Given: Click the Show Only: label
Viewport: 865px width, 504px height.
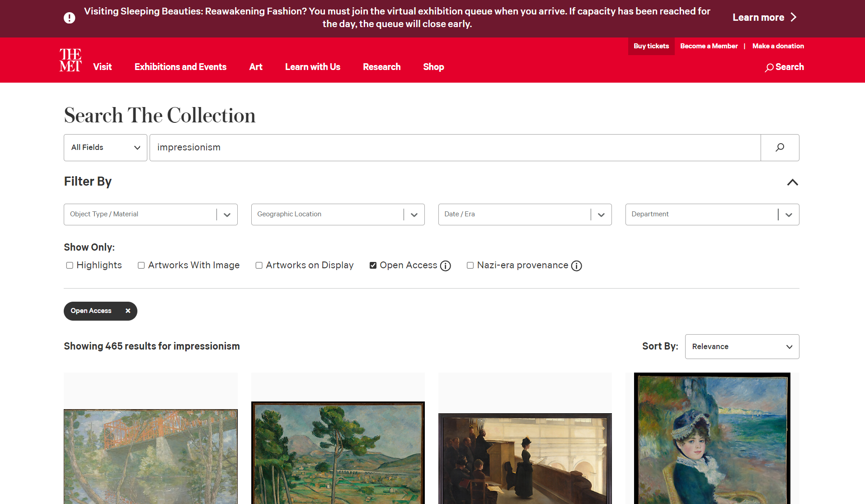Looking at the screenshot, I should (x=89, y=247).
